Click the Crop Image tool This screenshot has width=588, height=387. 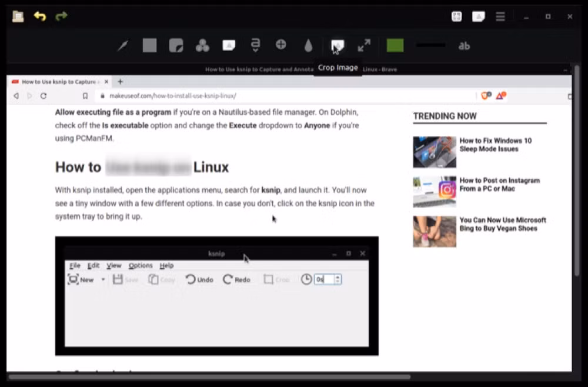338,46
